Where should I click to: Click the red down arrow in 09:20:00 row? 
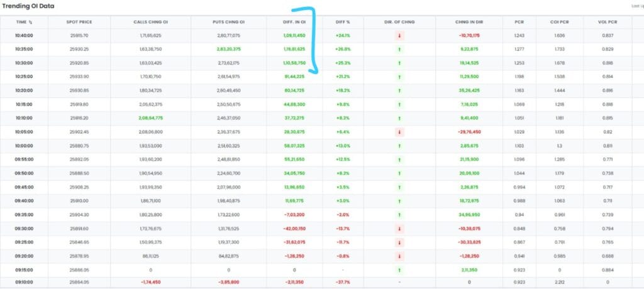(x=399, y=256)
